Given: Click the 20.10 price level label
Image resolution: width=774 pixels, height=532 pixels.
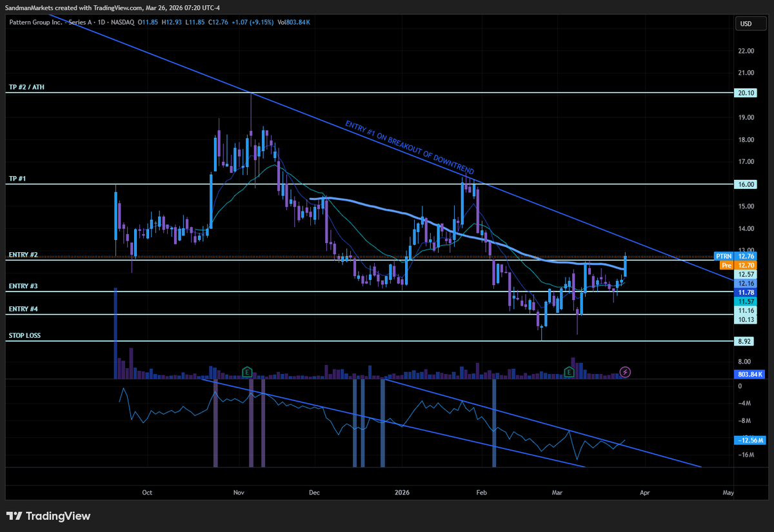Looking at the screenshot, I should [746, 93].
